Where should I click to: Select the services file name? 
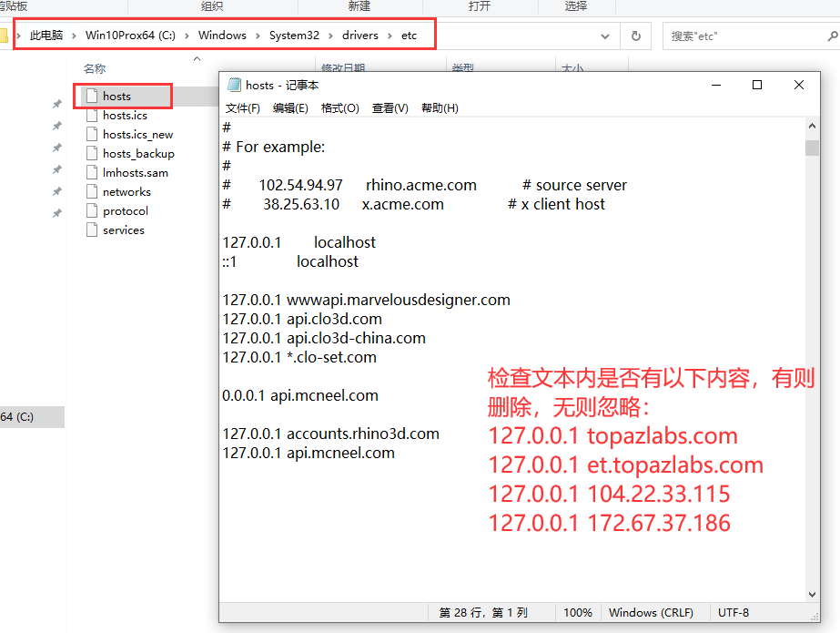coord(124,230)
